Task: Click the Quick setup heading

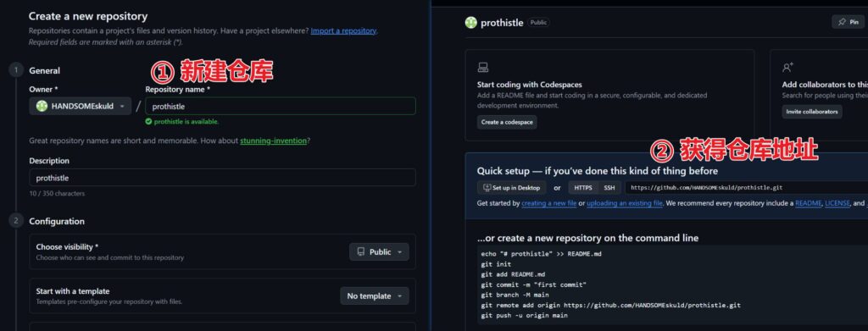Action: pos(598,171)
